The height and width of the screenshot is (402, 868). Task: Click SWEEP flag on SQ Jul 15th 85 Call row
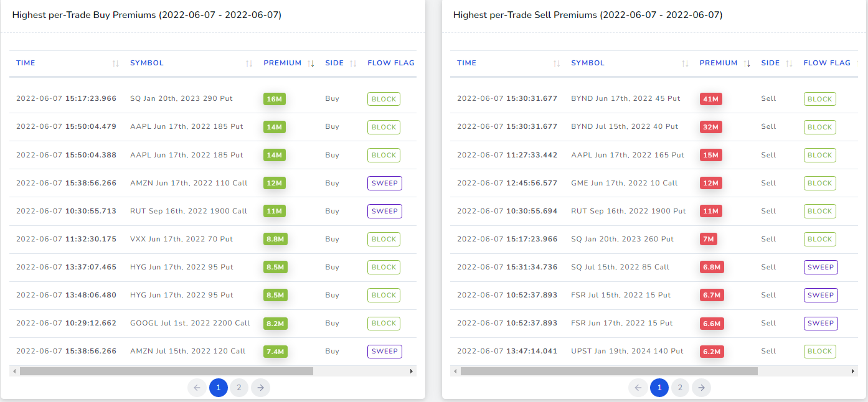coord(821,267)
